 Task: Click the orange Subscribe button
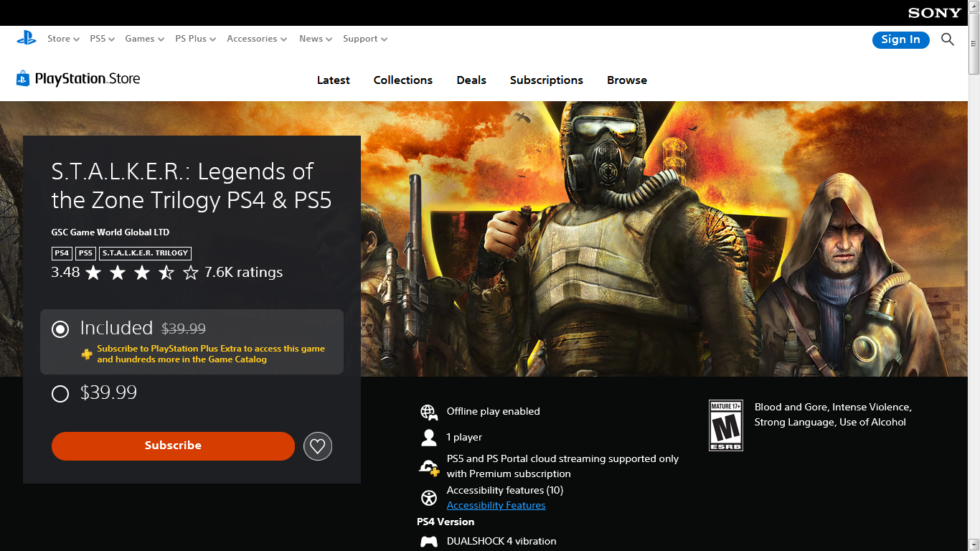tap(173, 446)
